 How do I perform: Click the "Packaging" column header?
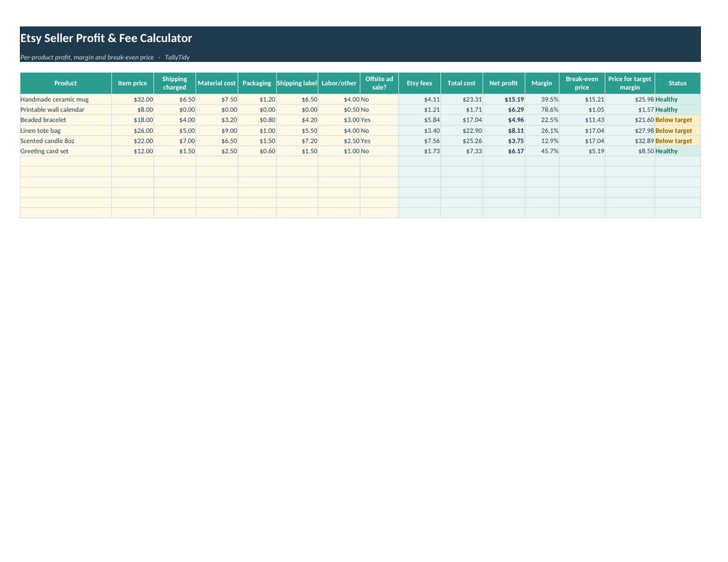coord(257,83)
